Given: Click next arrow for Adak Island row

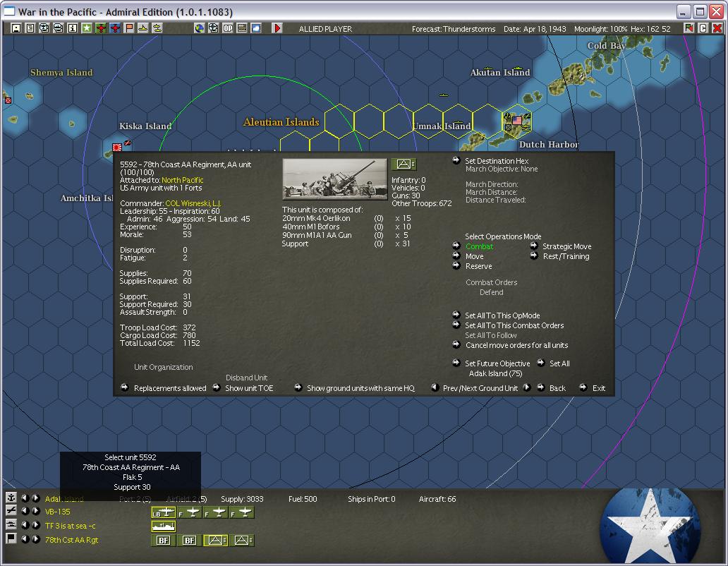Looking at the screenshot, I should pyautogui.click(x=36, y=498).
